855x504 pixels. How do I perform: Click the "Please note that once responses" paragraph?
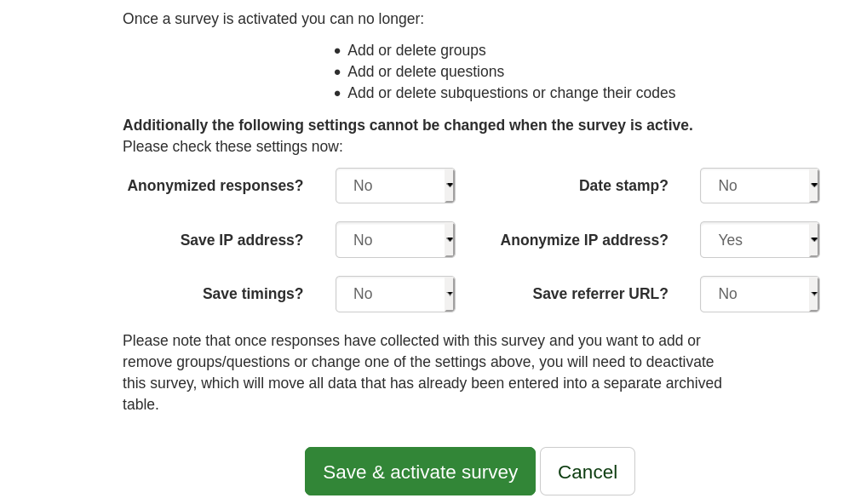coord(422,372)
